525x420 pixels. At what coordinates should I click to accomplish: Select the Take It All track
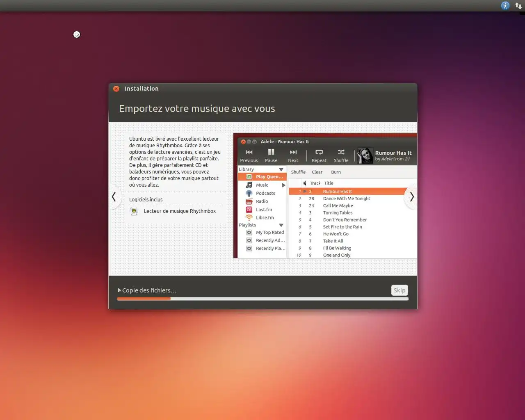click(353, 241)
